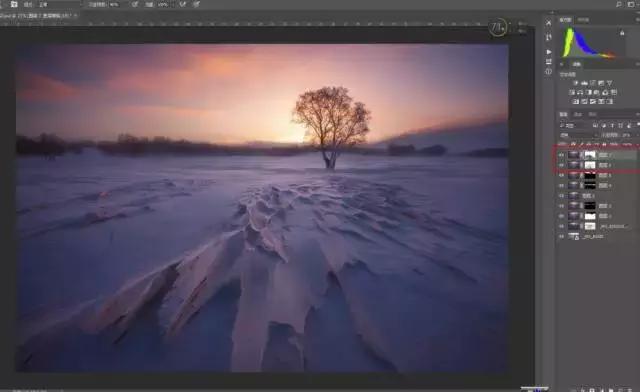The height and width of the screenshot is (392, 640).
Task: Add a Channel Mixer adjustment layer
Action: [x=605, y=93]
